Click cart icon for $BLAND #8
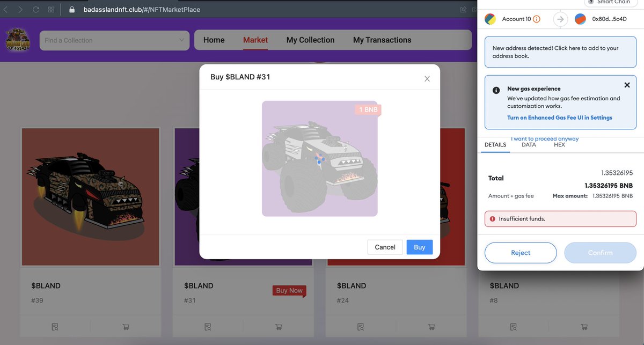644x345 pixels. point(584,327)
